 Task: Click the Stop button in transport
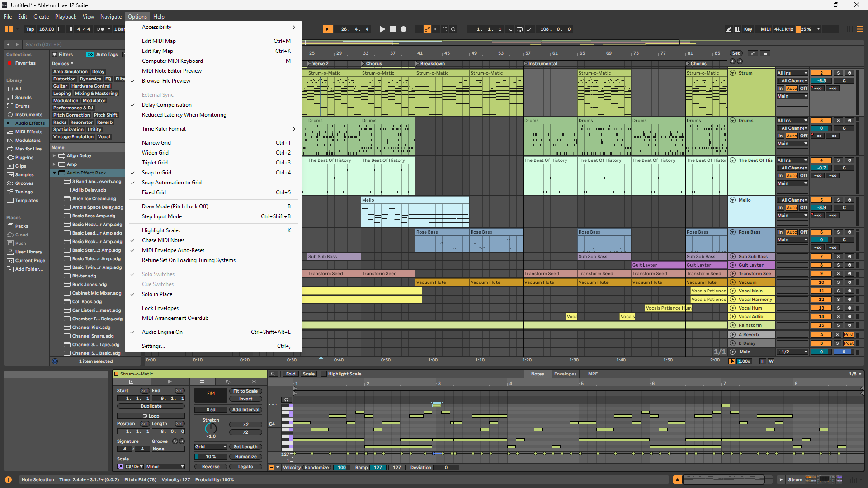393,29
